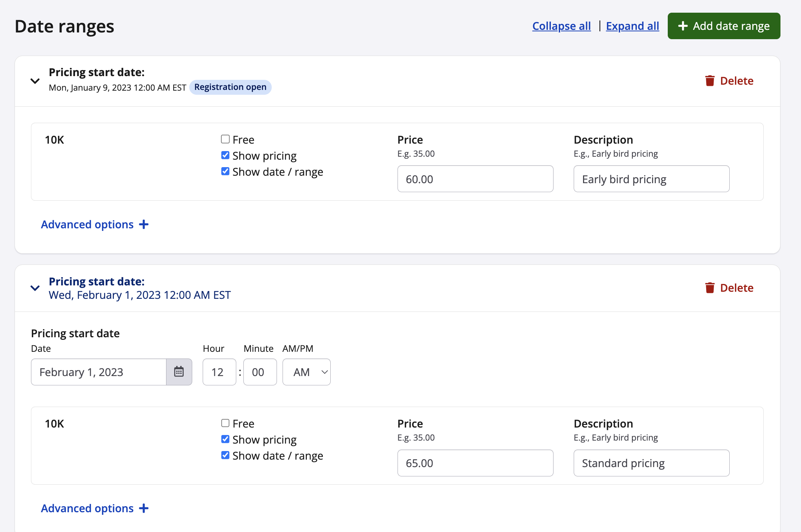Click the trash icon for January range

710,81
